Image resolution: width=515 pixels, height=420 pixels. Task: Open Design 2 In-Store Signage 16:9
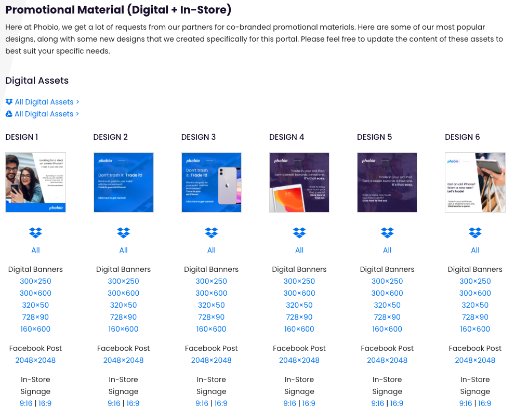point(133,403)
